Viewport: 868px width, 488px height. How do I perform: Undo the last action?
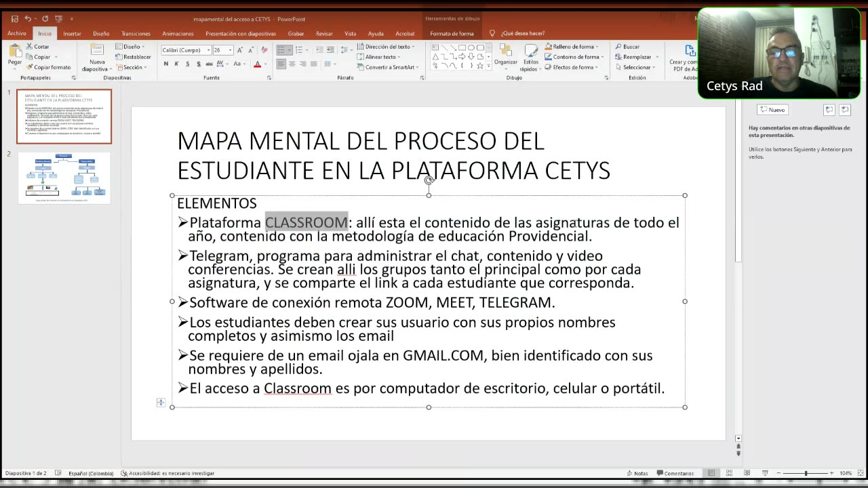[x=28, y=18]
